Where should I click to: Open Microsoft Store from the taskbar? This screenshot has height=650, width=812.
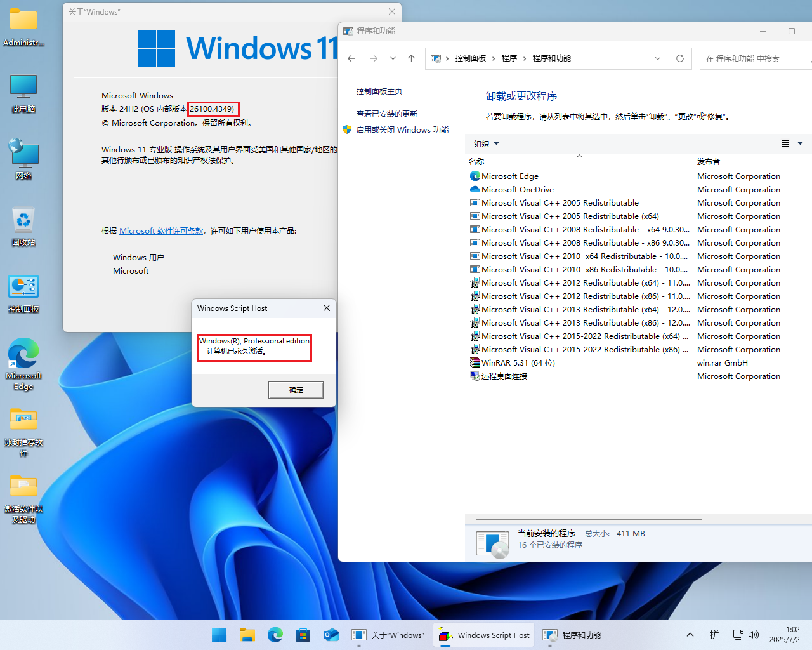click(303, 635)
